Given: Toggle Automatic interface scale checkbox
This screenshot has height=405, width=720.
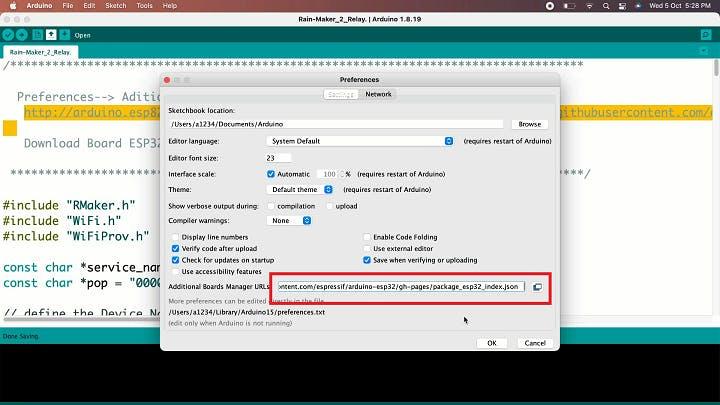Looking at the screenshot, I should (x=271, y=174).
